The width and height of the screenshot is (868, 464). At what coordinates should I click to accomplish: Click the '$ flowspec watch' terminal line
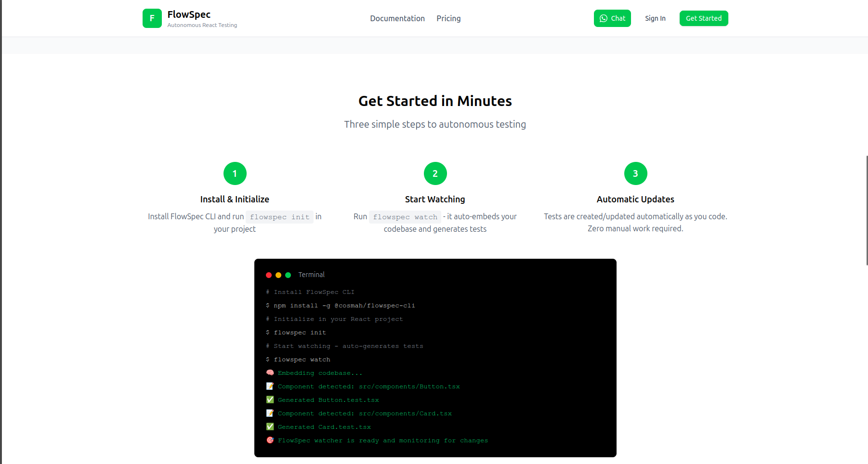pyautogui.click(x=298, y=359)
